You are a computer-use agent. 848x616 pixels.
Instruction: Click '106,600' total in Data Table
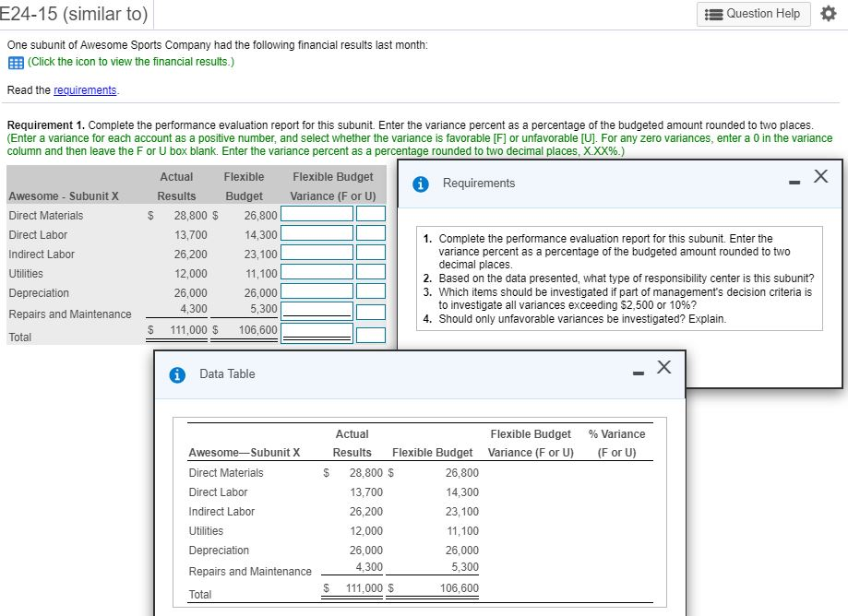pyautogui.click(x=460, y=588)
